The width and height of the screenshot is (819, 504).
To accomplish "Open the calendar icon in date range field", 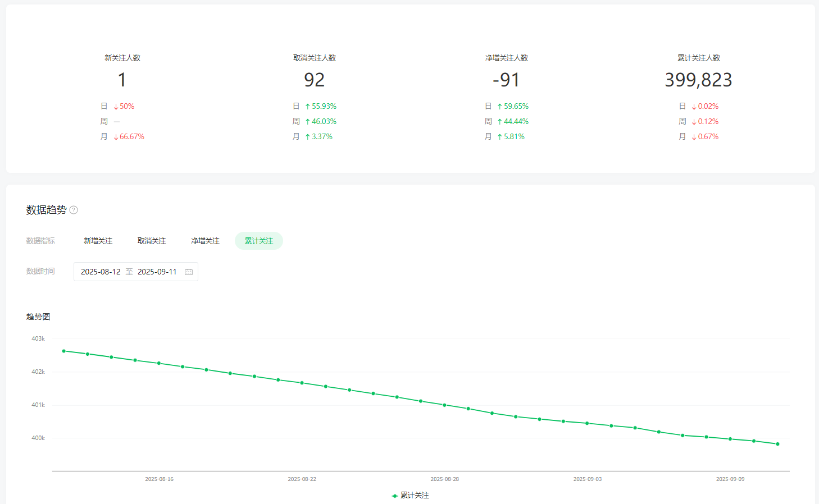I will click(x=189, y=272).
